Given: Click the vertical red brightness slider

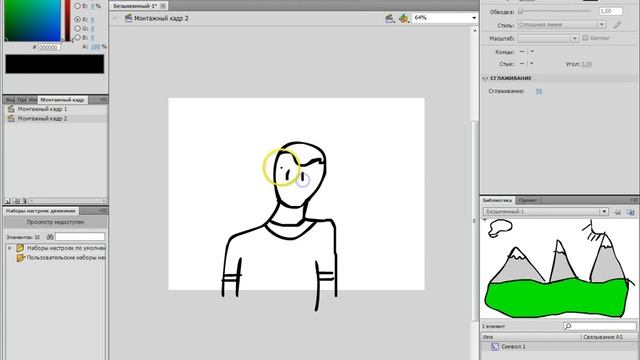Looking at the screenshot, I should pos(67,20).
